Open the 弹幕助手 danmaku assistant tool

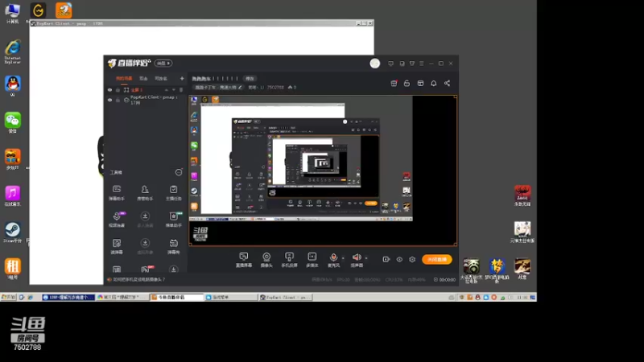(x=117, y=192)
